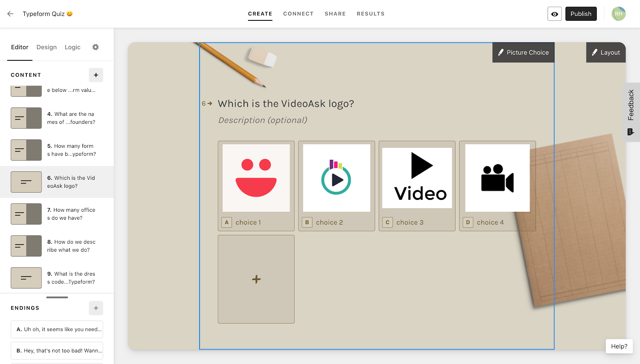Image resolution: width=640 pixels, height=364 pixels.
Task: Select question 5 thumbnail icon
Action: point(26,150)
